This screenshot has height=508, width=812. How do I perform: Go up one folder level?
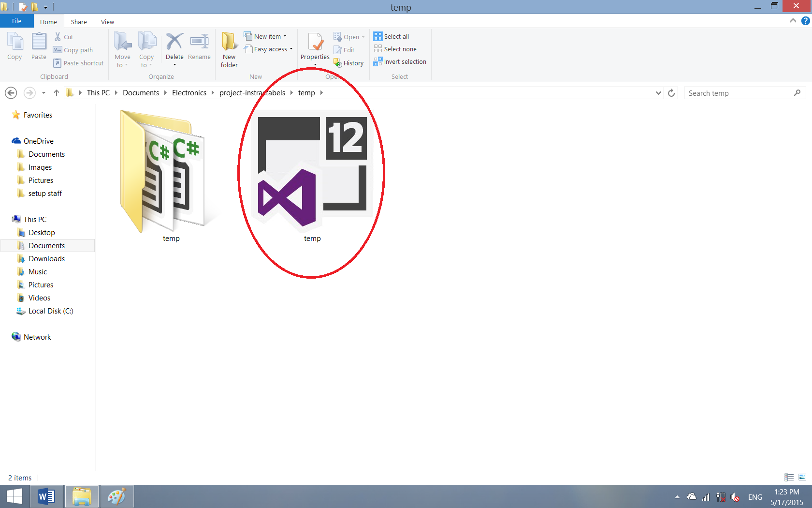[57, 93]
